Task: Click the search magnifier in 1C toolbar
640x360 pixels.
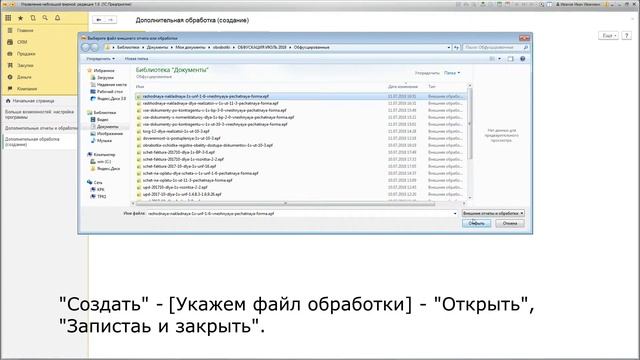Action: [45, 18]
